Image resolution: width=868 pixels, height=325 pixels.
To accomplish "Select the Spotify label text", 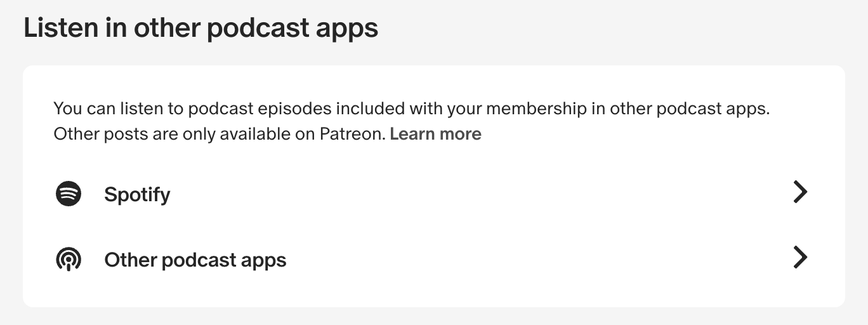I will [137, 194].
